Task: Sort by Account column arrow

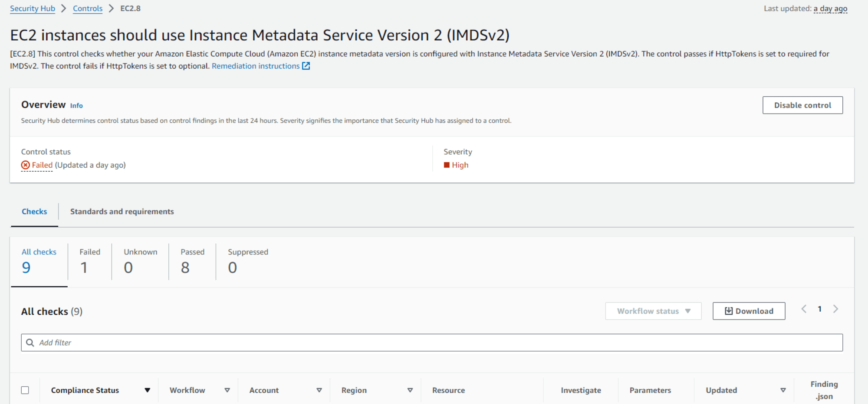Action: pyautogui.click(x=319, y=390)
